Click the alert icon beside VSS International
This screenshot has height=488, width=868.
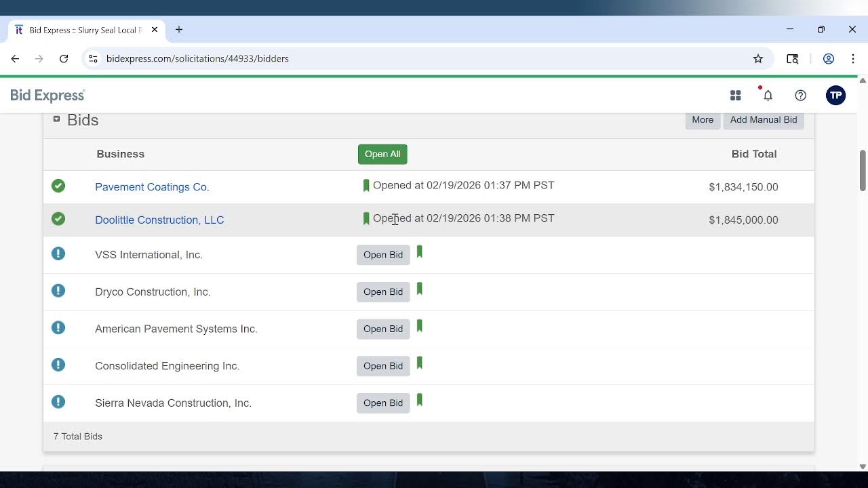click(58, 253)
